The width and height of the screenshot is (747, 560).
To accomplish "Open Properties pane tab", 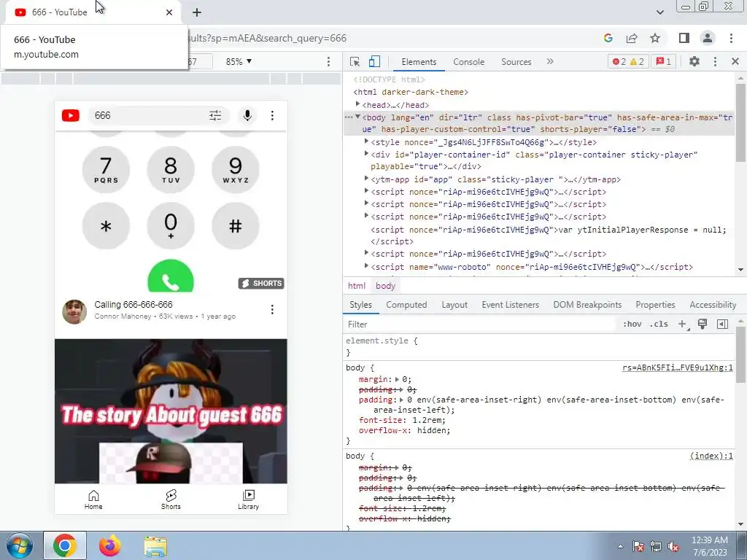I will pos(655,305).
